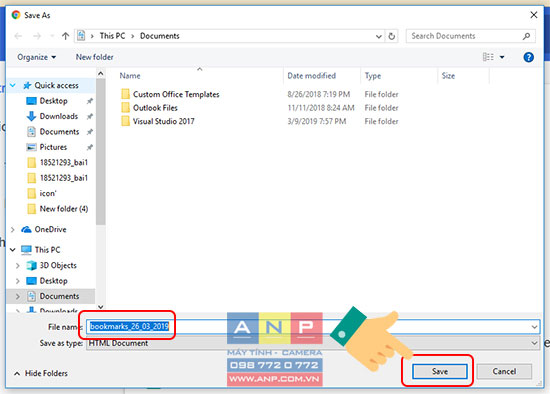Click the Outlook Files folder icon
Viewport: 550px width, 394px height.
(125, 108)
